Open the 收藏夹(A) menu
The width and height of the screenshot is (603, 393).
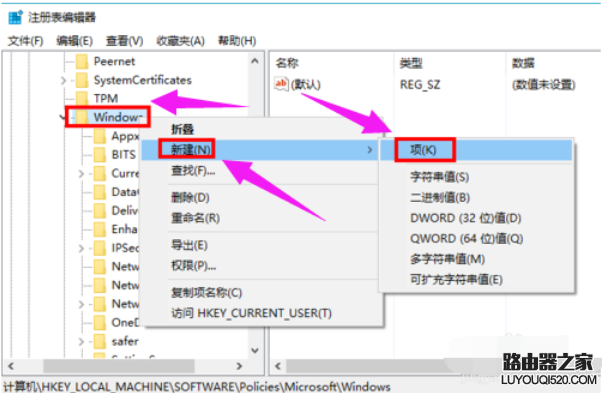click(x=180, y=41)
